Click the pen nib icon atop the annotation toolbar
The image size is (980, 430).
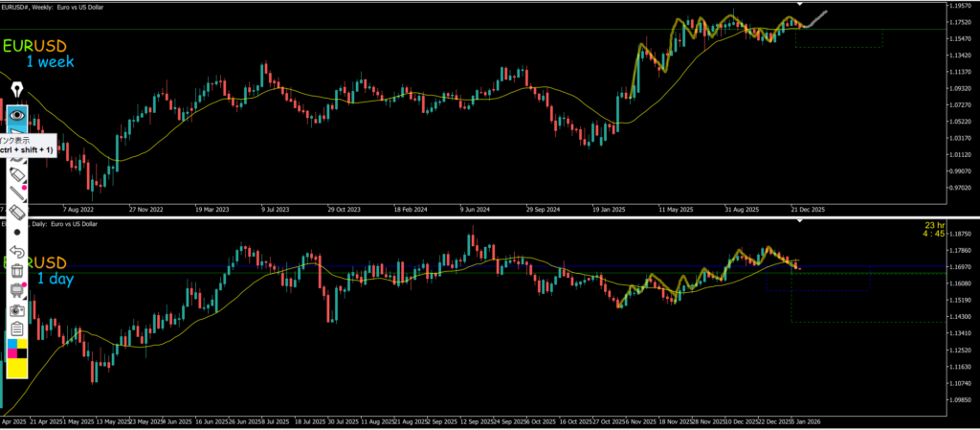pyautogui.click(x=17, y=90)
